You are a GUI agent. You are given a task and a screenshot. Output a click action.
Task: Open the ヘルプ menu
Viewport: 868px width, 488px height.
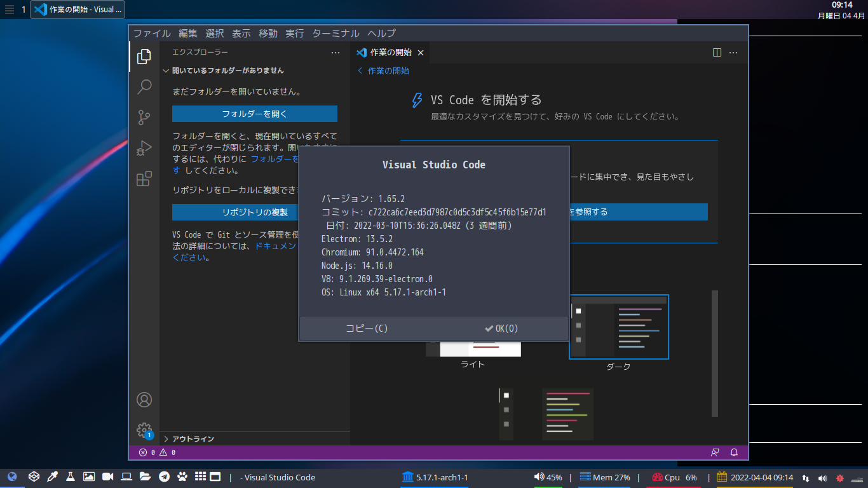(382, 34)
